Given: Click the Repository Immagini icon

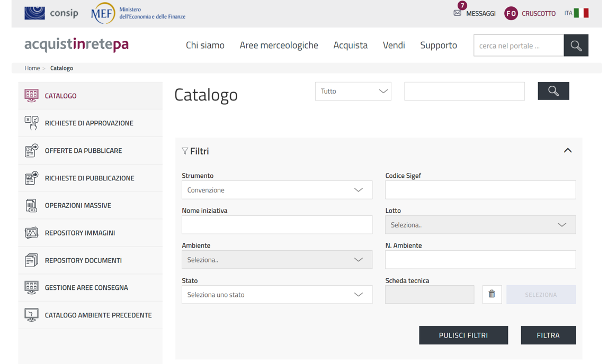Looking at the screenshot, I should (31, 233).
